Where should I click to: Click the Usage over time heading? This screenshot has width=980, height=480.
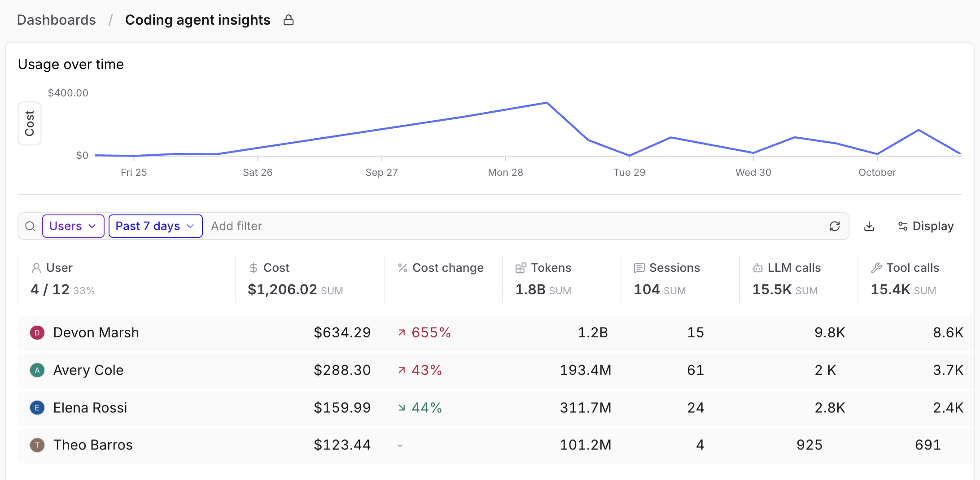(x=71, y=64)
